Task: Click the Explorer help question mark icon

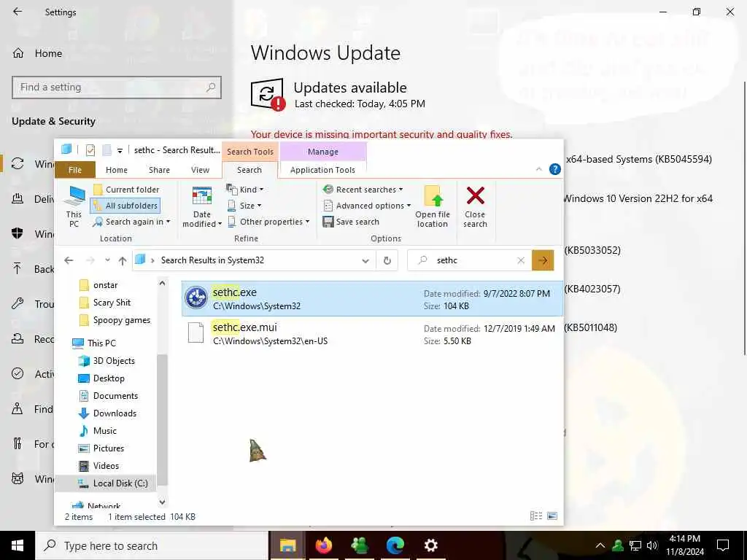Action: click(554, 169)
